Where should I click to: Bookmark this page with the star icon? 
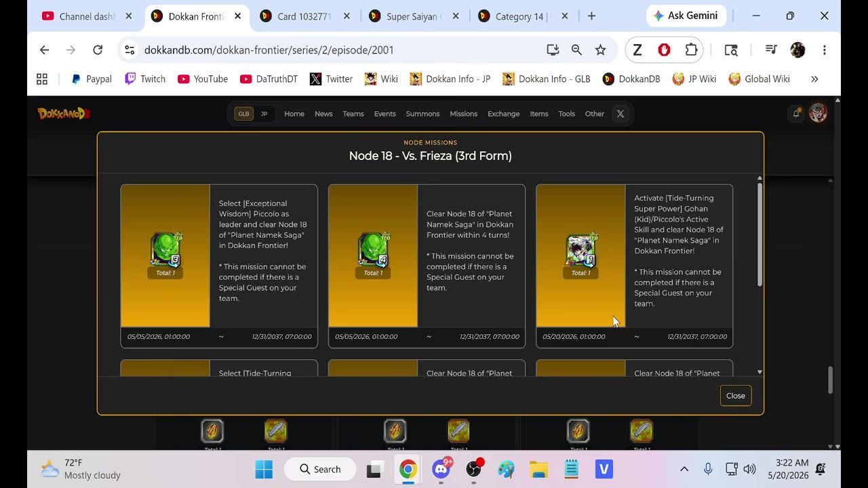click(x=600, y=49)
